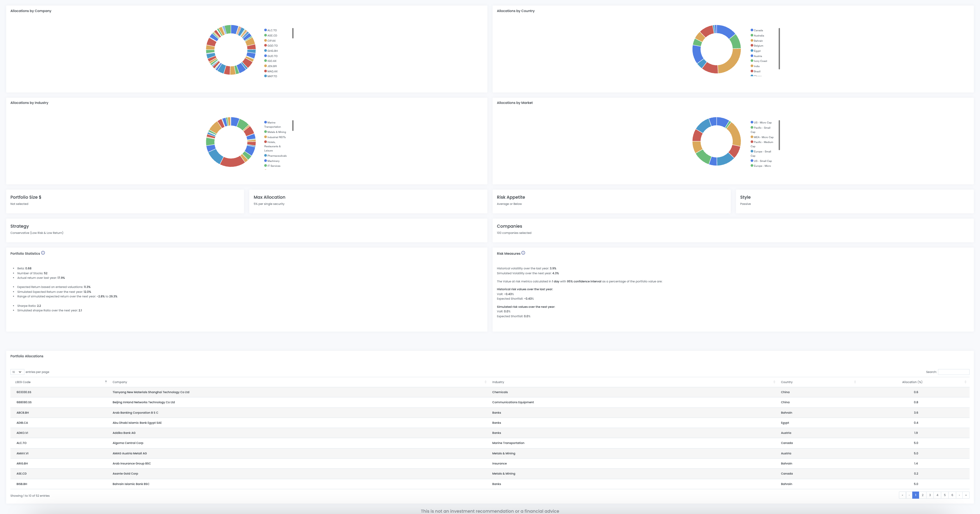Open page 6 of Portfolio Allocations
The width and height of the screenshot is (980, 514).
coord(952,495)
